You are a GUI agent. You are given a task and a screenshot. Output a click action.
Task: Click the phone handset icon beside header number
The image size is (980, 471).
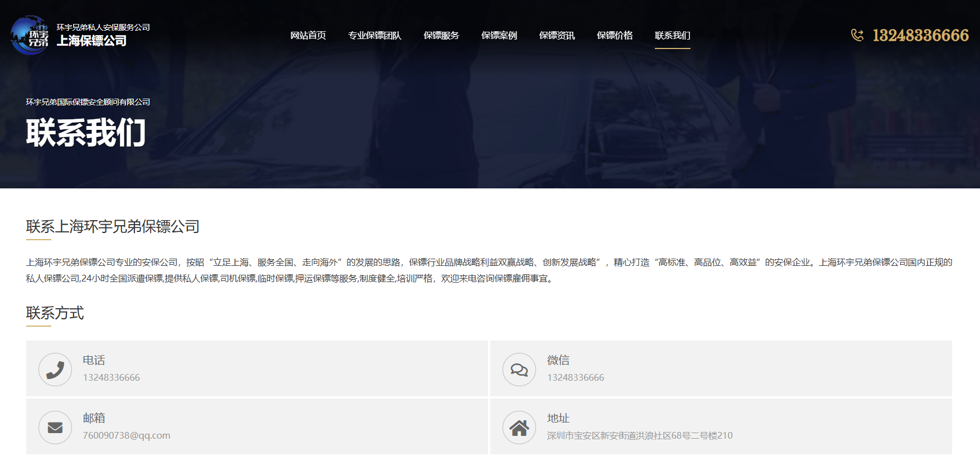[857, 35]
